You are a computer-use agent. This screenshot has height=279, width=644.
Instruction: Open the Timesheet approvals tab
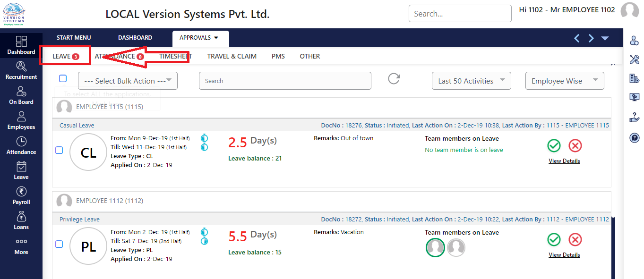click(x=175, y=56)
